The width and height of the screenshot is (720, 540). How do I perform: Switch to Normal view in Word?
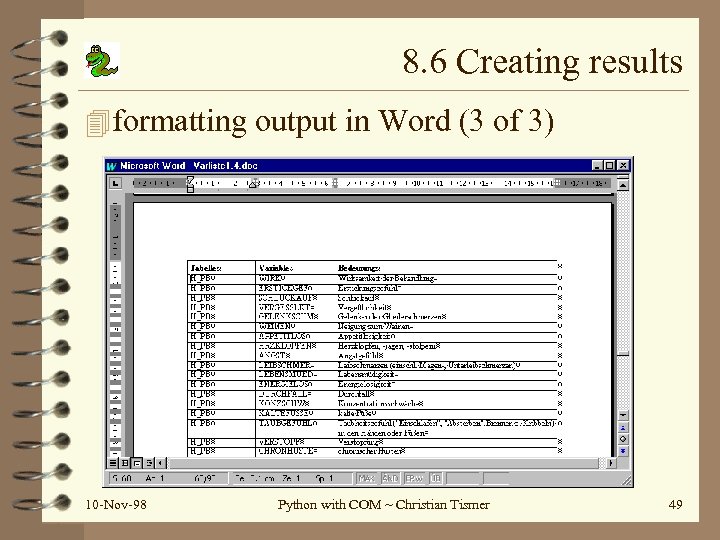(x=113, y=463)
